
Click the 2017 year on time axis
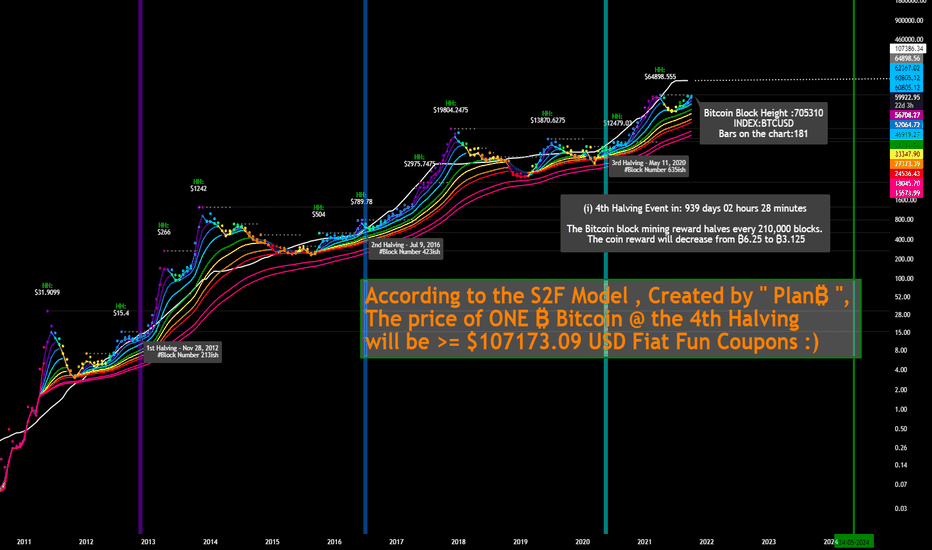click(396, 542)
